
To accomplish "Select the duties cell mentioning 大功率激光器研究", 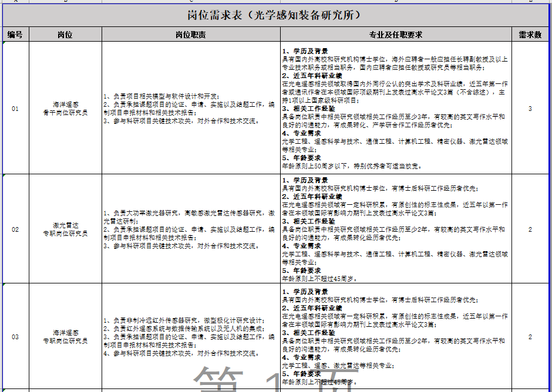I will pyautogui.click(x=191, y=229).
